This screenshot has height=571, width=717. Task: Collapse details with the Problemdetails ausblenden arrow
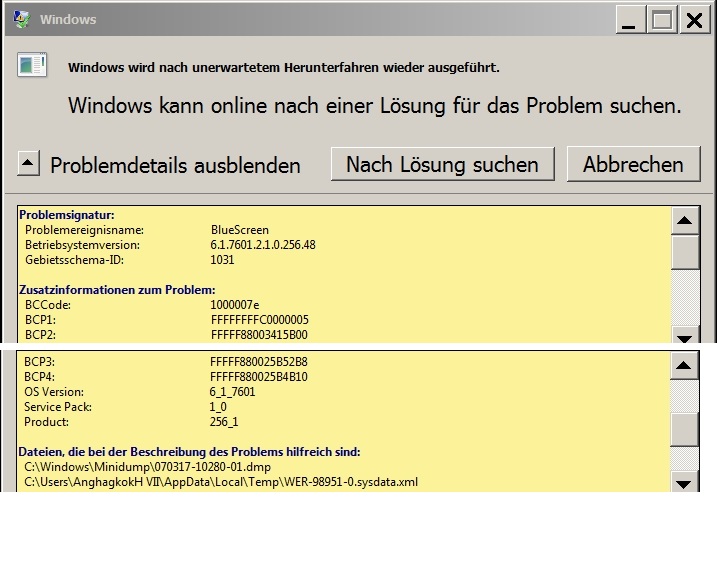[x=28, y=163]
